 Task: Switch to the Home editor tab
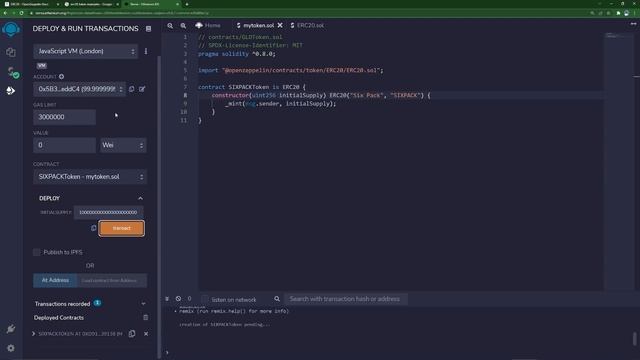tap(208, 25)
